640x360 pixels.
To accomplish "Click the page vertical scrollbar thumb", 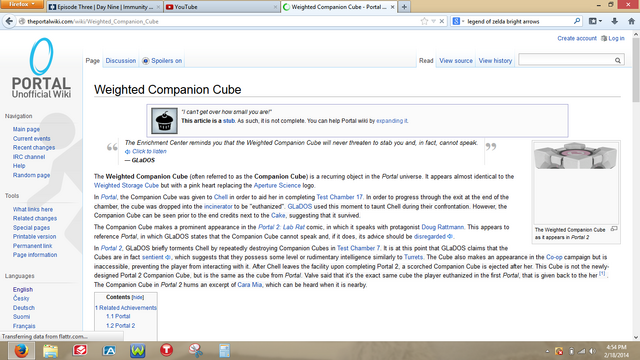I will [x=636, y=70].
